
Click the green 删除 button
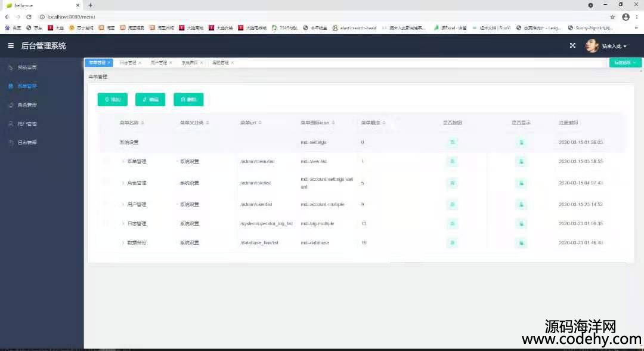pos(188,100)
